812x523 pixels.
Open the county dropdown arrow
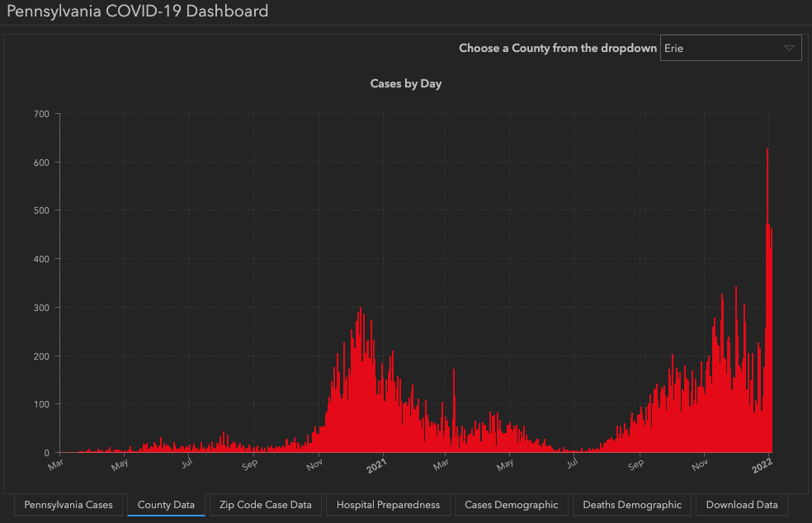click(789, 49)
